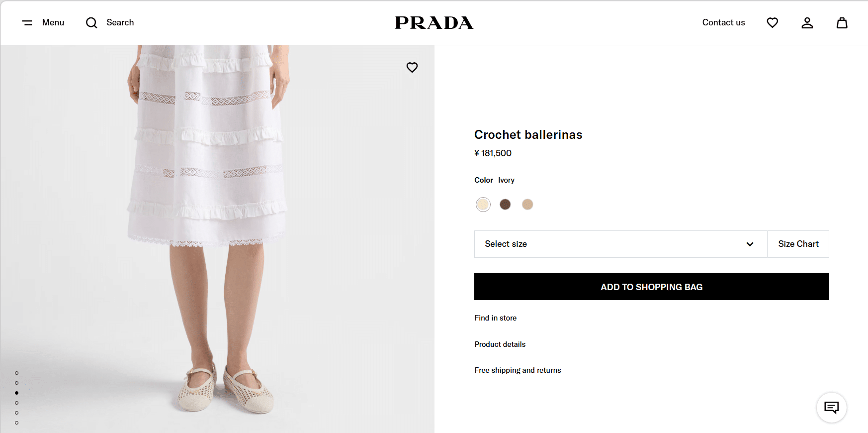Click the Find in store link
Image resolution: width=868 pixels, height=433 pixels.
point(495,318)
